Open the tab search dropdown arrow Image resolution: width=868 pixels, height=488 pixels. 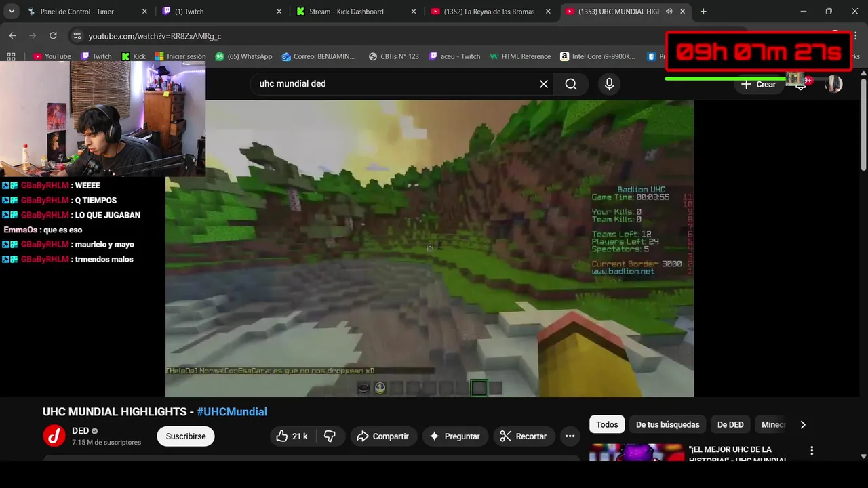point(12,12)
